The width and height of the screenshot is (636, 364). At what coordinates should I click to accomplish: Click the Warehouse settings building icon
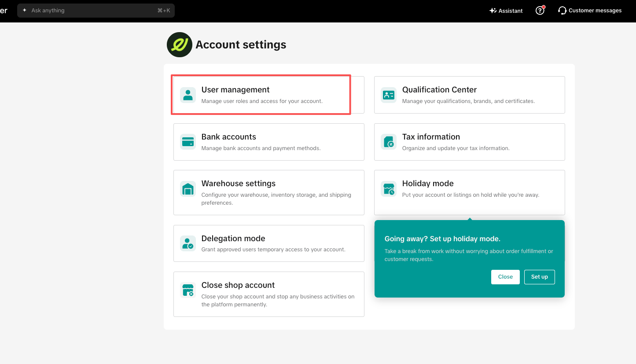188,189
